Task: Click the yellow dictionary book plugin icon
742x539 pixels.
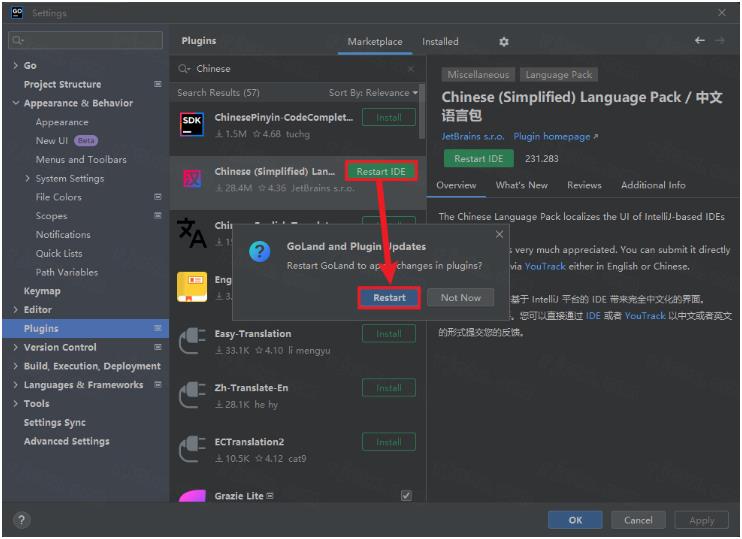Action: [x=192, y=287]
